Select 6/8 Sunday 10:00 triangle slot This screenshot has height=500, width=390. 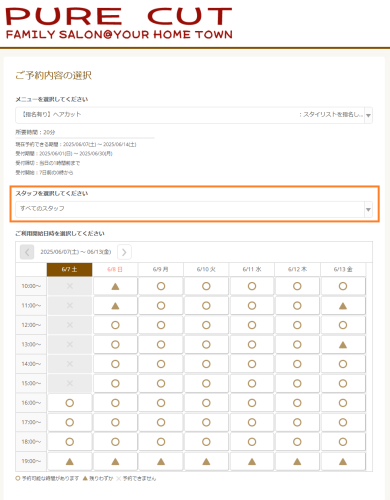(115, 286)
